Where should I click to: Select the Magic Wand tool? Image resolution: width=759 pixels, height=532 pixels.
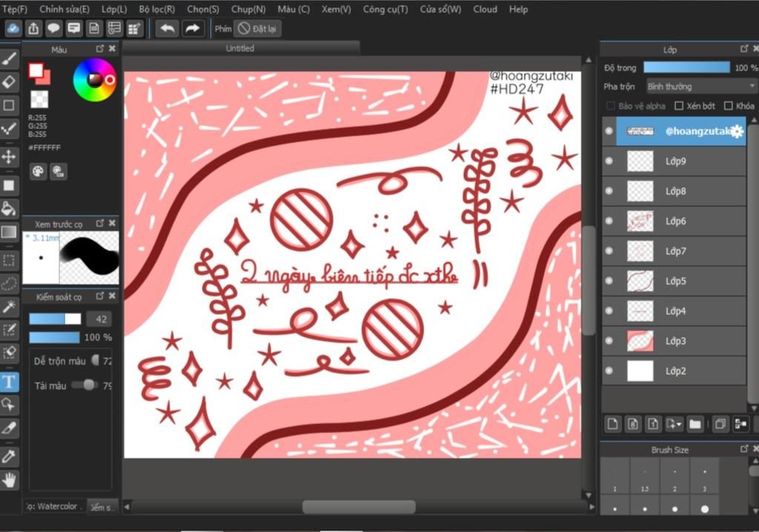click(9, 306)
